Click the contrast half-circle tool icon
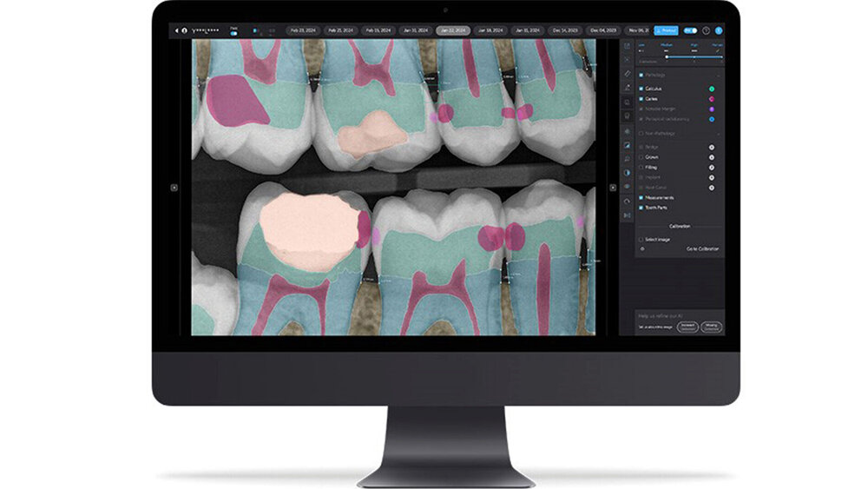This screenshot has height=489, width=868. coord(627,172)
